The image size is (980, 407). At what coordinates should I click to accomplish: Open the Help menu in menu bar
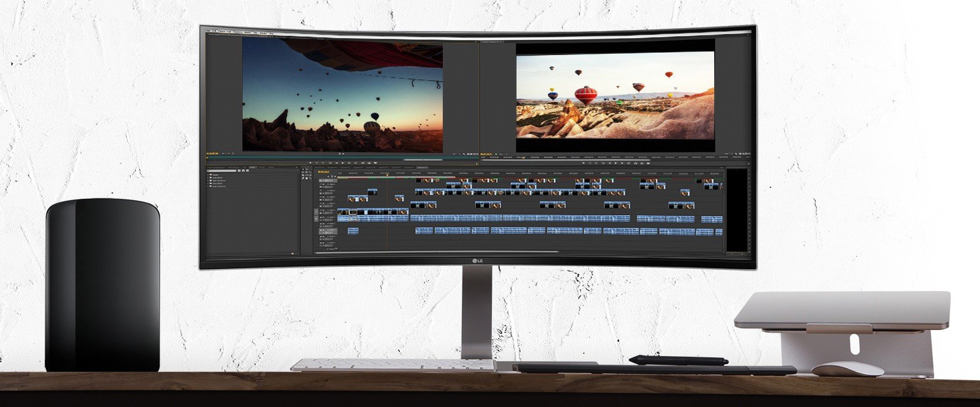(271, 34)
